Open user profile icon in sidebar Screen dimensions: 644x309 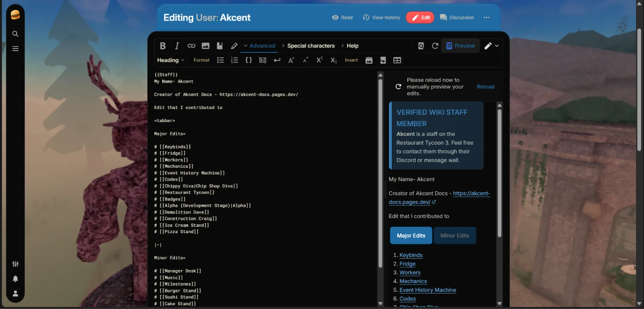click(15, 293)
